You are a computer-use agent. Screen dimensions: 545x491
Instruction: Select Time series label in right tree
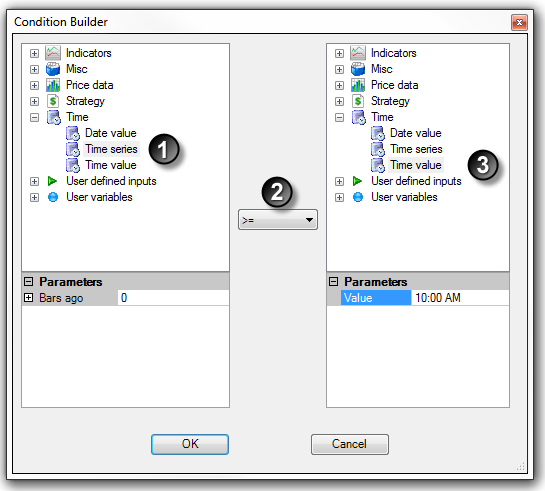tap(416, 149)
